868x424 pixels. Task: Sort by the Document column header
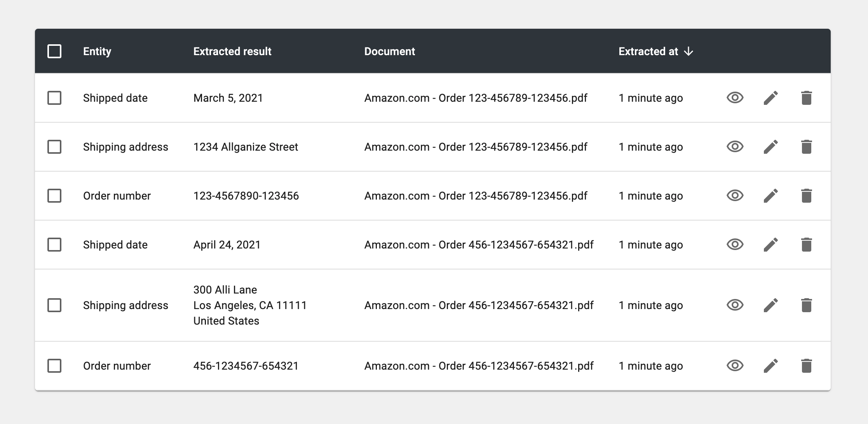389,51
